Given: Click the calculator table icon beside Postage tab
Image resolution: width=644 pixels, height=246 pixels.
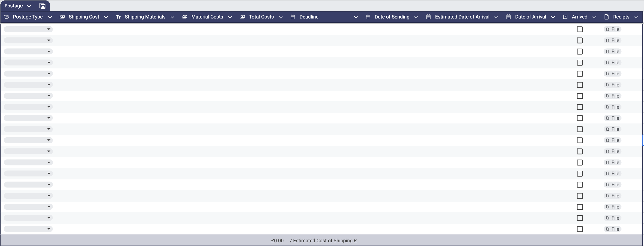Looking at the screenshot, I should click(42, 6).
